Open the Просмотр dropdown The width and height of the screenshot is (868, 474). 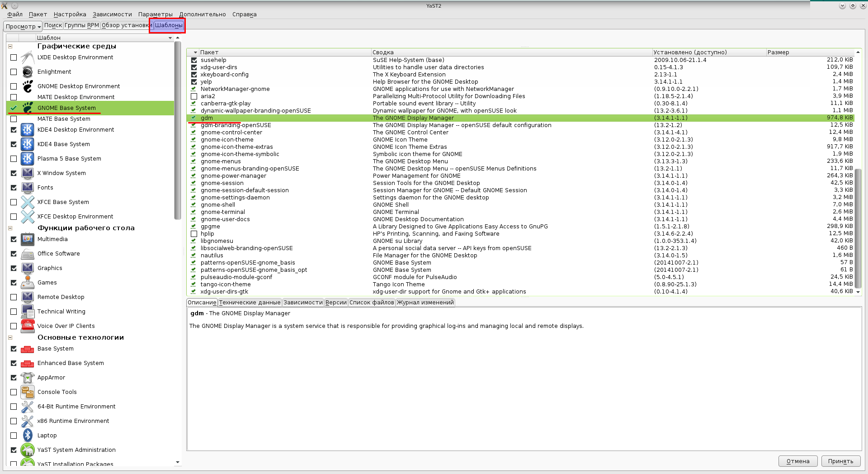[x=23, y=26]
